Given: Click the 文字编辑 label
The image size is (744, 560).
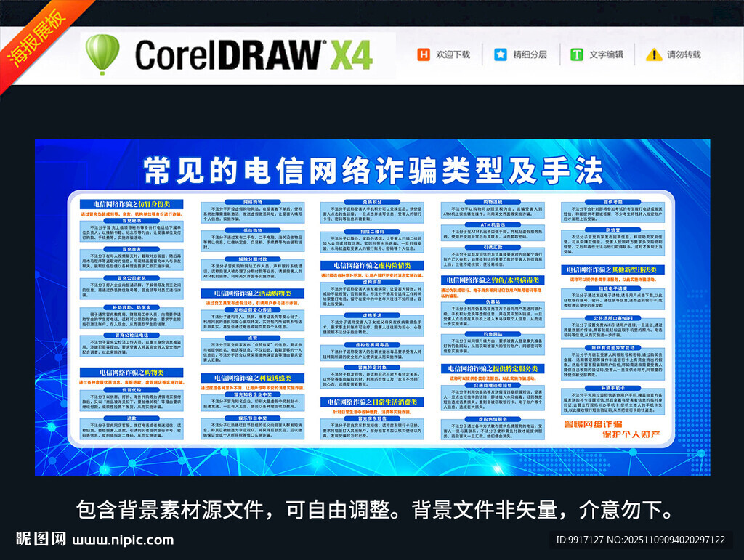Looking at the screenshot, I should click(606, 54).
